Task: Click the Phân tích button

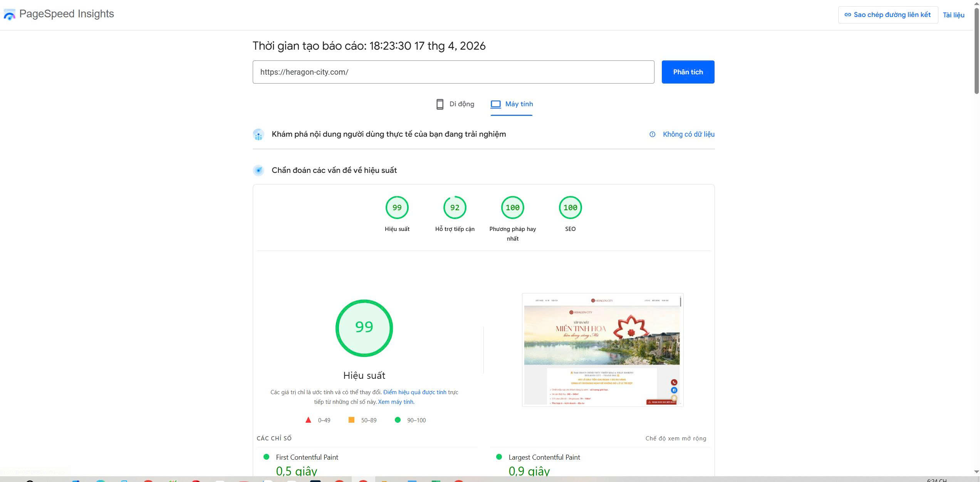Action: 688,72
